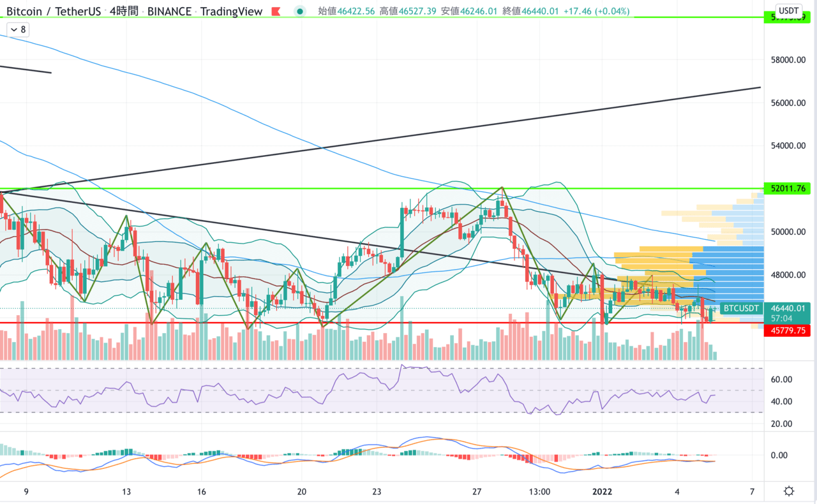This screenshot has height=504, width=817.
Task: Open the USDT currency selector
Action: [x=789, y=11]
